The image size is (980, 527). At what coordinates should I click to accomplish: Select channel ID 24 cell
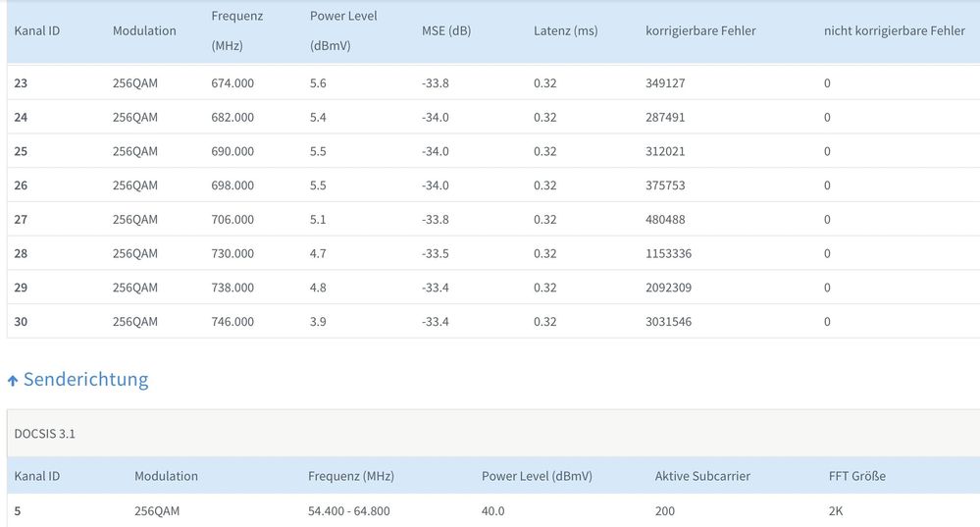click(x=21, y=117)
